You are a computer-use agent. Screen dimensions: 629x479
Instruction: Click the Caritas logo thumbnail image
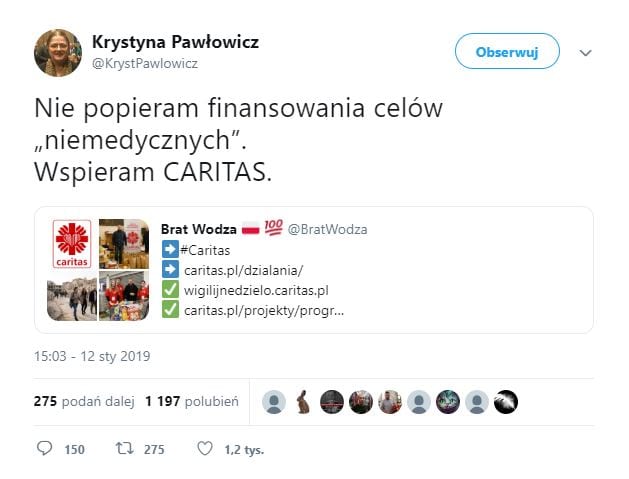point(72,244)
